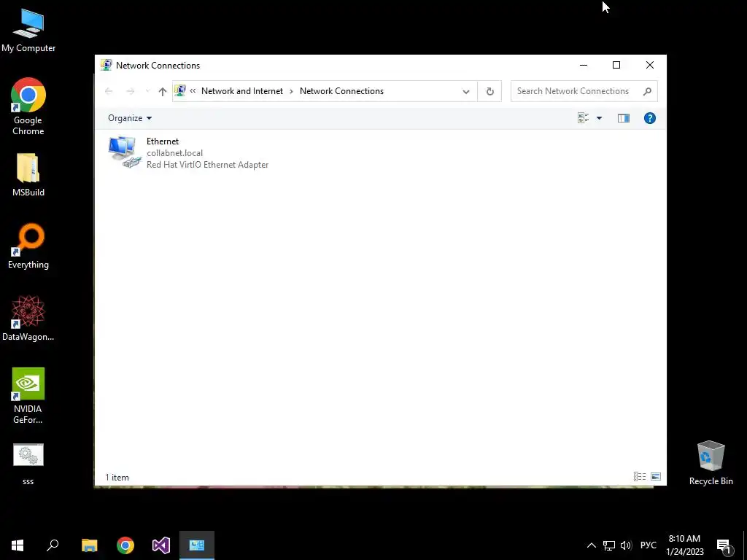Open the taskbar Search icon

pos(53,545)
